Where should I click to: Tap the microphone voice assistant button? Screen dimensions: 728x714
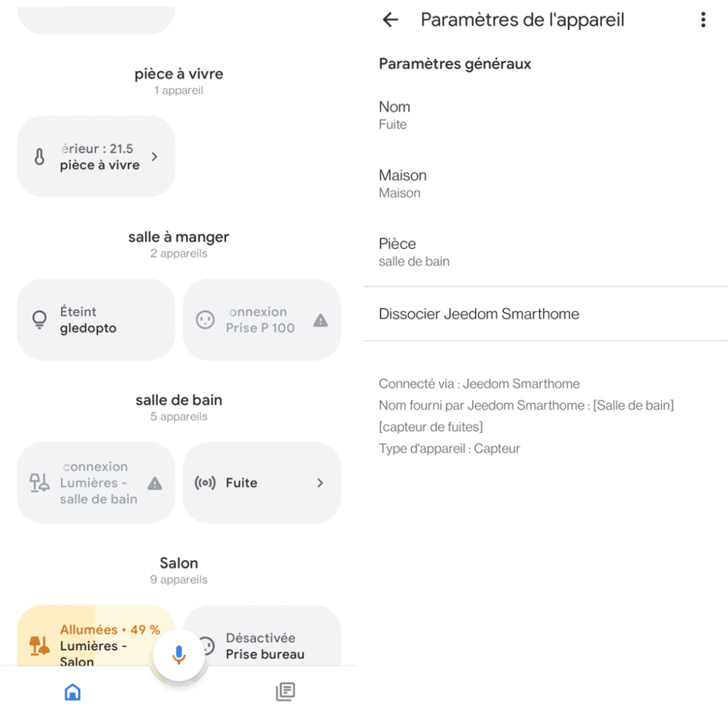coord(178,654)
